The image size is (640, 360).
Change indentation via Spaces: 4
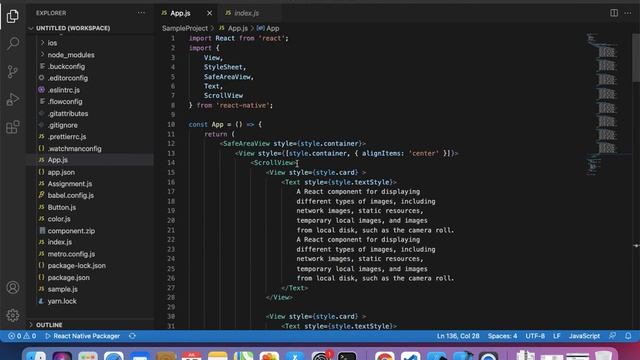coord(502,336)
